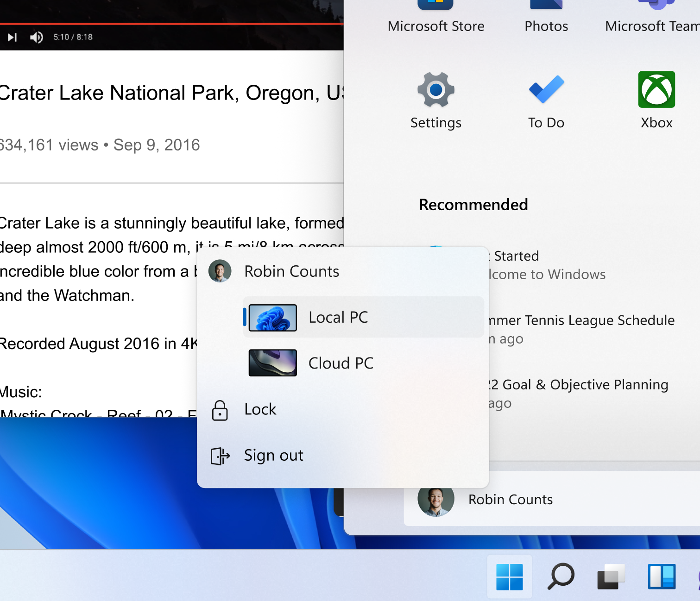Click Robin Counts avatar in flyout

220,271
